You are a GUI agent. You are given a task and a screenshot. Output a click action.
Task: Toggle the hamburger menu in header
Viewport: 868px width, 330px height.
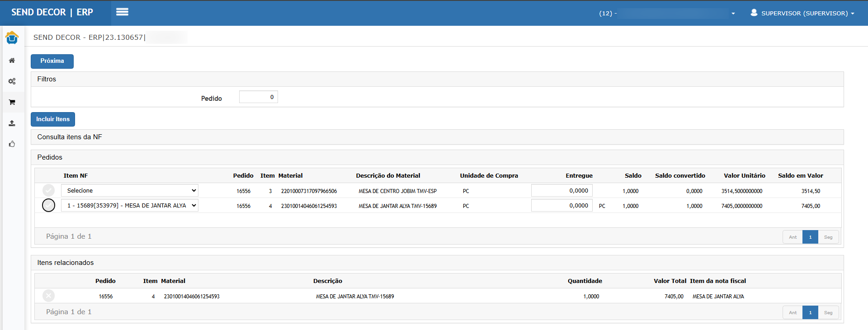(x=122, y=12)
